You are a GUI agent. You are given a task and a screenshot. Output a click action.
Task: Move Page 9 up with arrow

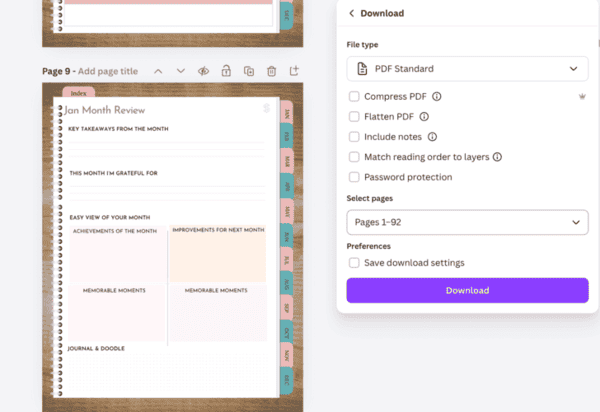(158, 71)
